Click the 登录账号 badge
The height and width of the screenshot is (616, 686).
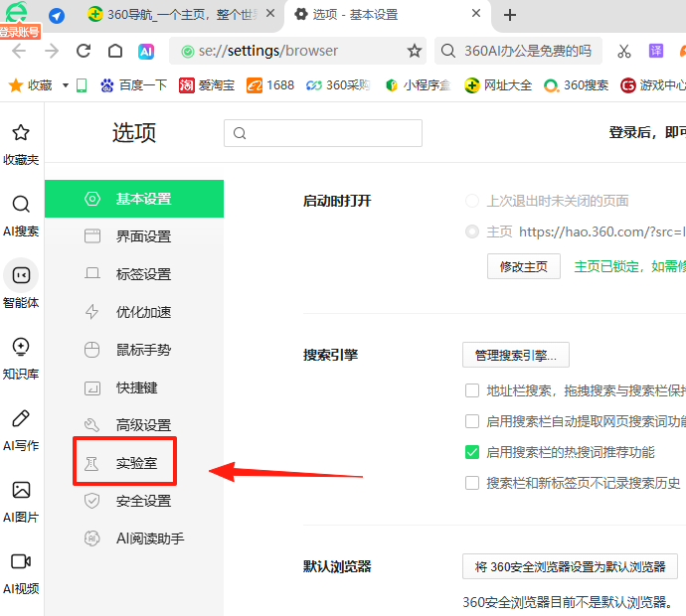click(x=20, y=32)
